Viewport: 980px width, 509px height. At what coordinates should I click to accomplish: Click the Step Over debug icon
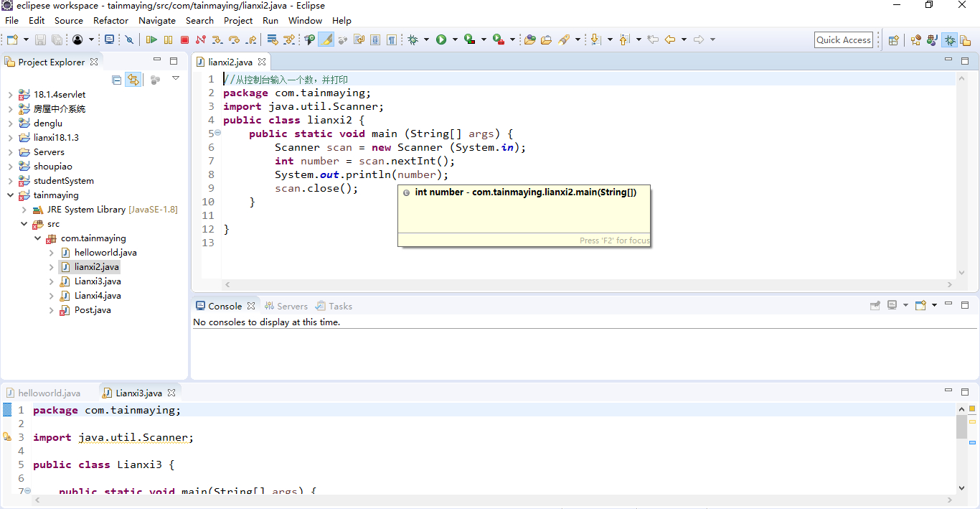pos(234,40)
